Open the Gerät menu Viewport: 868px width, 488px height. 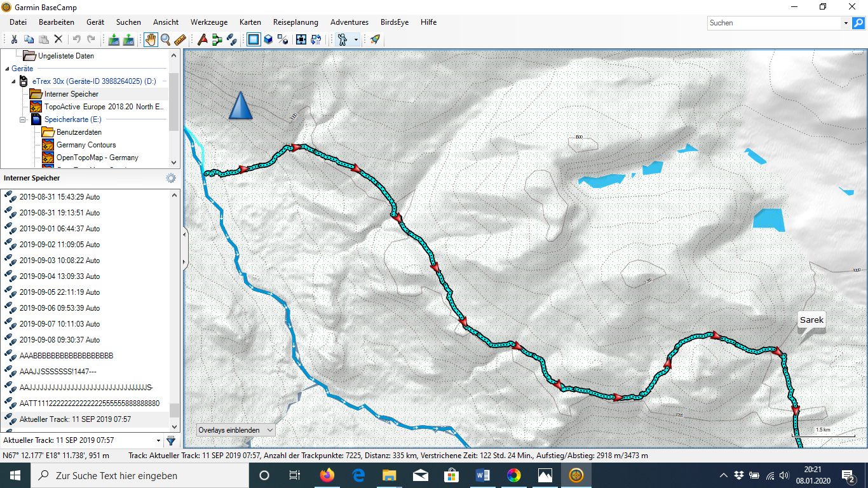(x=95, y=22)
